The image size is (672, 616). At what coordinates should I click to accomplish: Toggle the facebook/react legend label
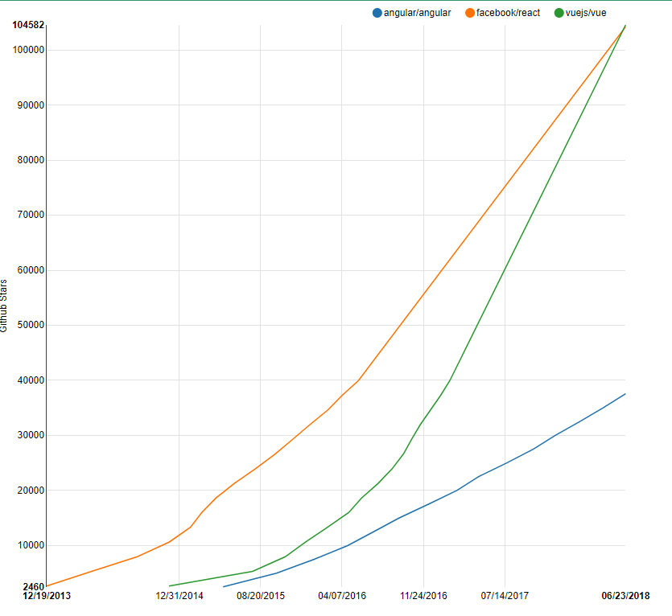508,13
